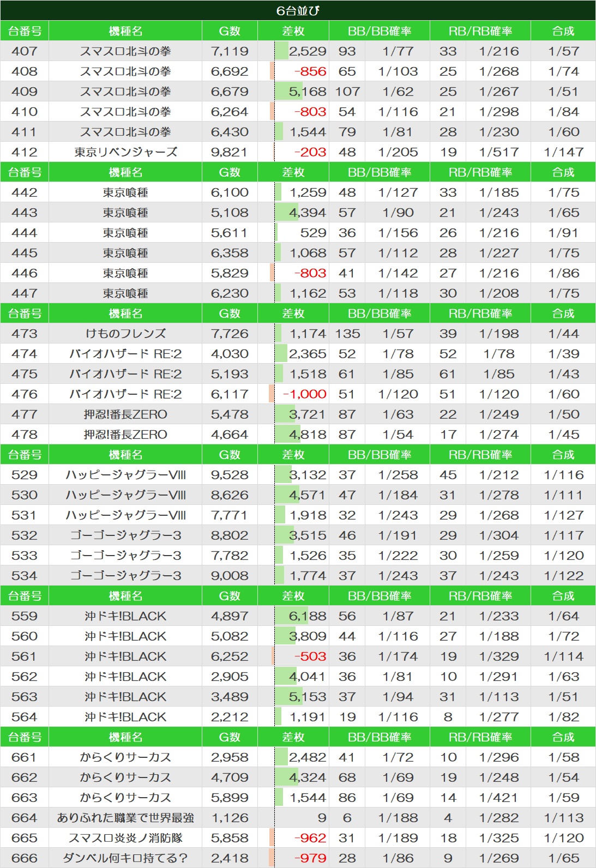Click the -1,000 difference value in row 476
The image size is (596, 868).
click(x=304, y=394)
